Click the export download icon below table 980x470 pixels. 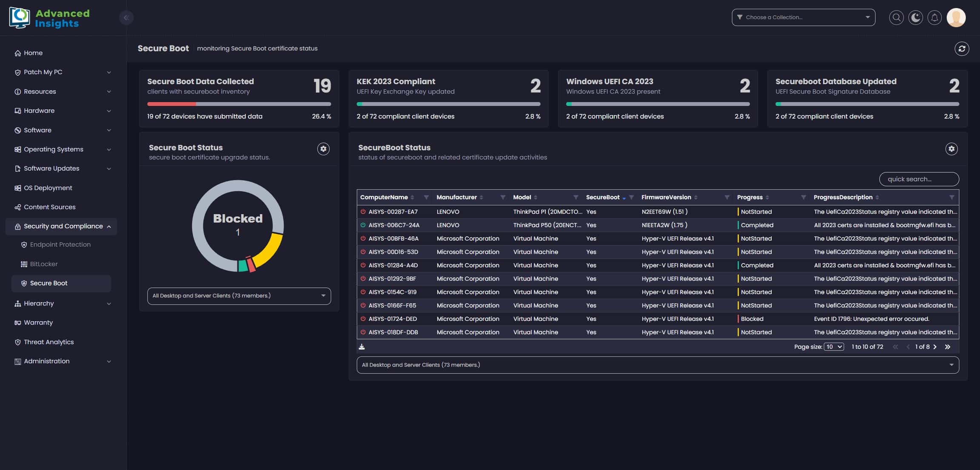pos(362,347)
